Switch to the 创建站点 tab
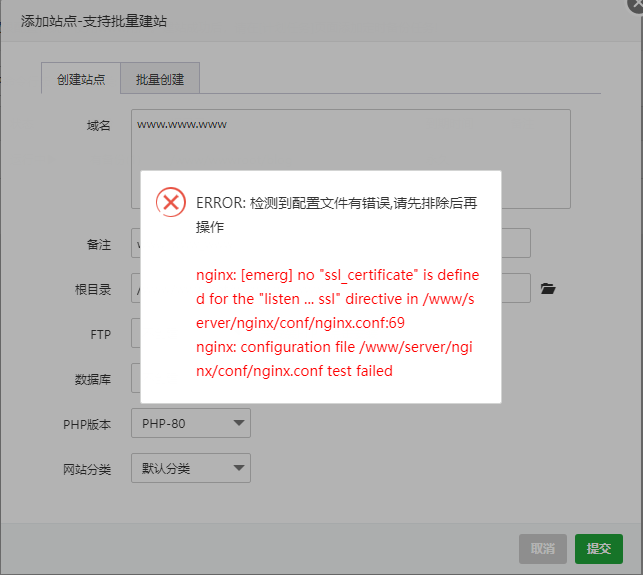The width and height of the screenshot is (643, 575). pos(81,78)
